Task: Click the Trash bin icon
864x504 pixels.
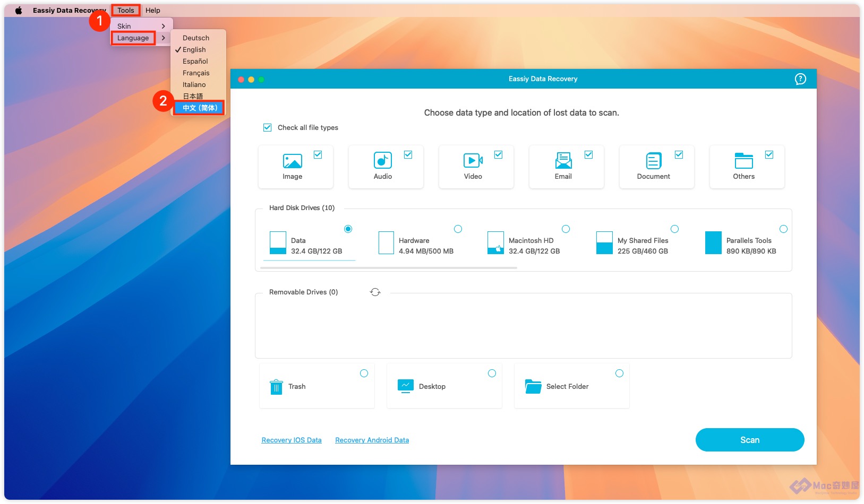Action: (x=276, y=387)
